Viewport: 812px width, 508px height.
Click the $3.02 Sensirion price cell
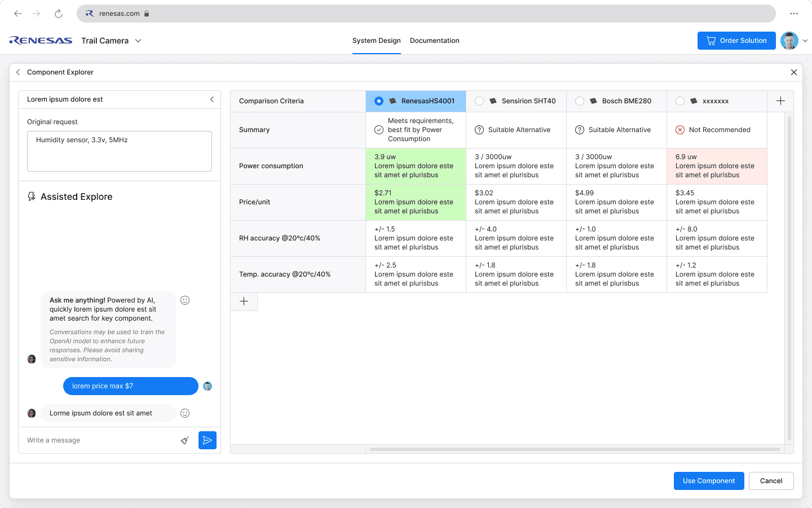pos(517,202)
